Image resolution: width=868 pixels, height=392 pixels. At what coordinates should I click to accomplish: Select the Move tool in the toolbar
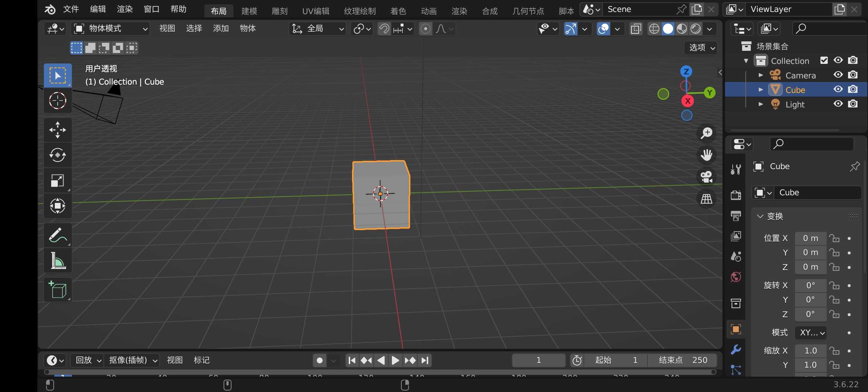tap(58, 130)
